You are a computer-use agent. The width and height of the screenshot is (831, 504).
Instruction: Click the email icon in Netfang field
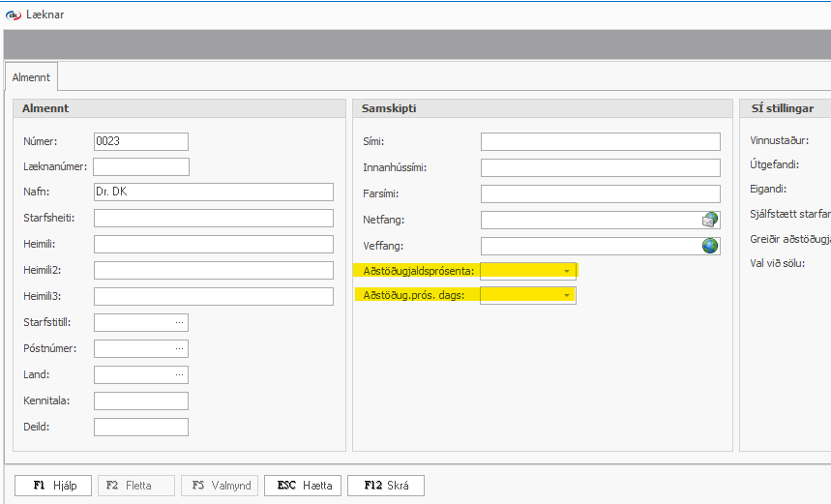click(710, 220)
